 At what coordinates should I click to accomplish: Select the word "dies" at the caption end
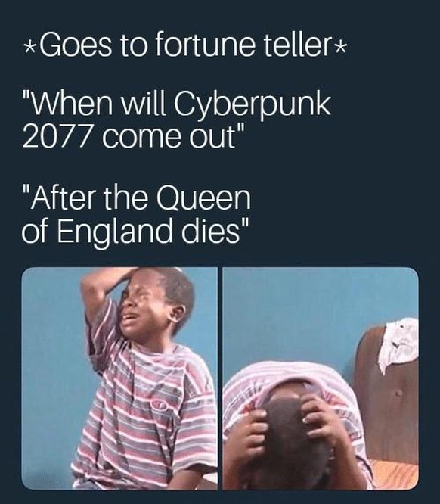pyautogui.click(x=210, y=231)
